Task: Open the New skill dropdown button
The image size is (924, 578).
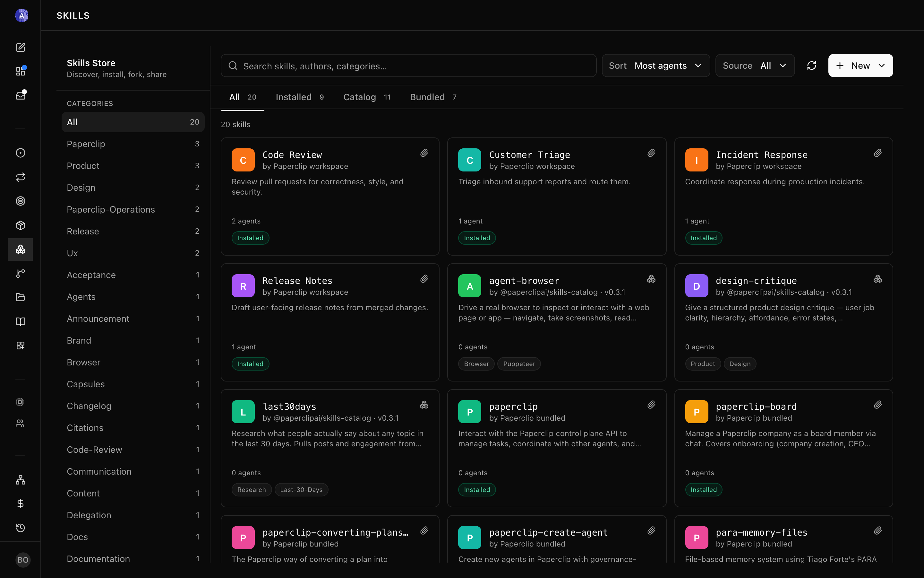Action: [x=860, y=66]
